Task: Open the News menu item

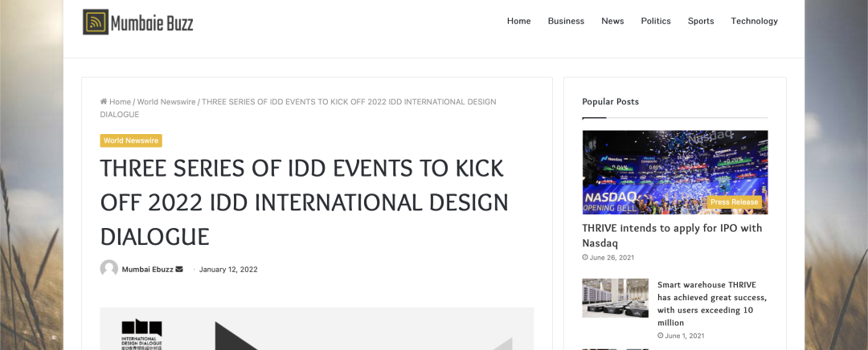Action: click(612, 21)
